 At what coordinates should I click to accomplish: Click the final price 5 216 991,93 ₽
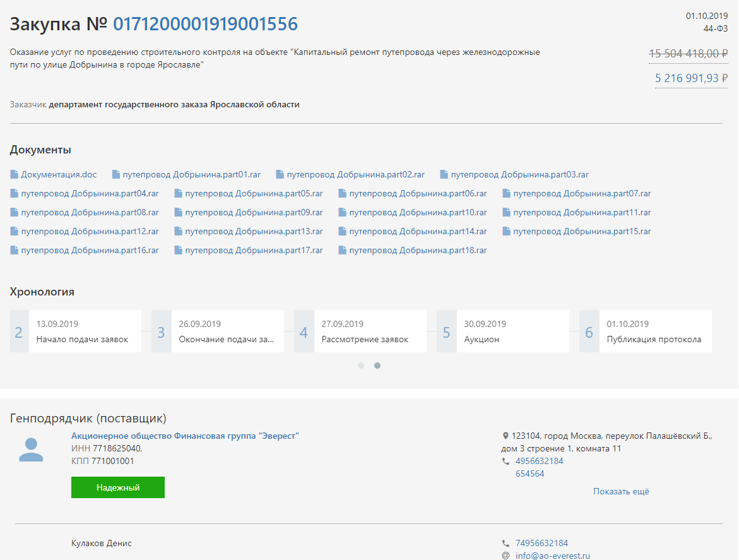pyautogui.click(x=691, y=78)
